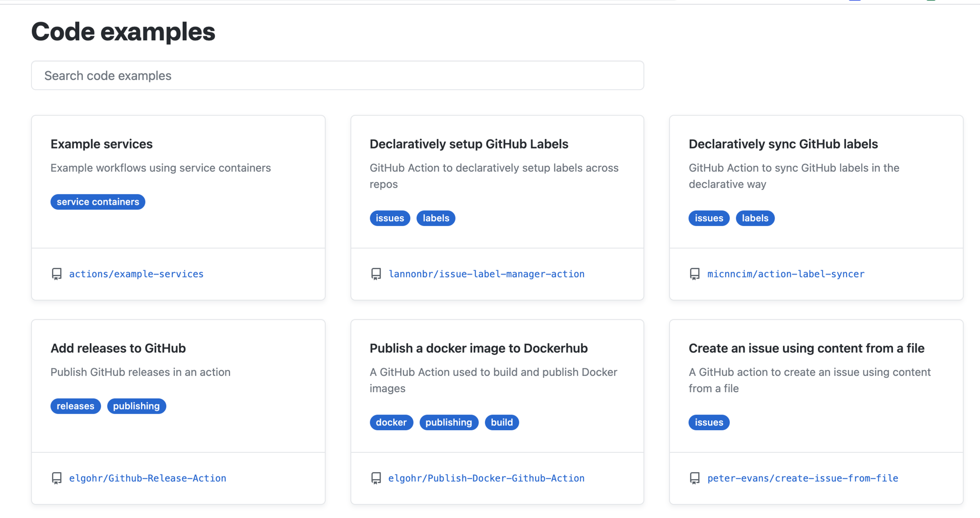Click issues tag in Declaratively setup card
The height and width of the screenshot is (518, 980).
click(x=390, y=218)
